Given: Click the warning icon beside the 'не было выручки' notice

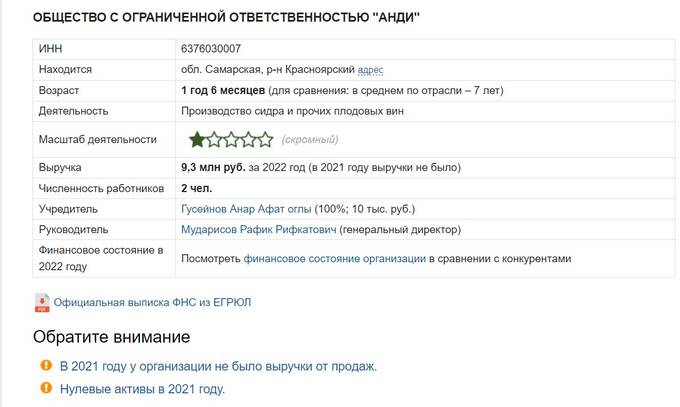Looking at the screenshot, I should click(45, 366).
